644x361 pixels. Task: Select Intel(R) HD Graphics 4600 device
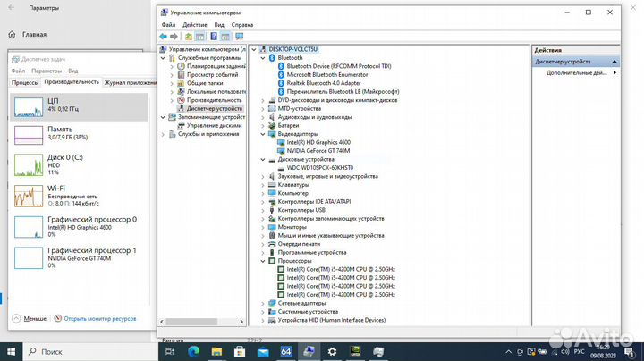(318, 142)
